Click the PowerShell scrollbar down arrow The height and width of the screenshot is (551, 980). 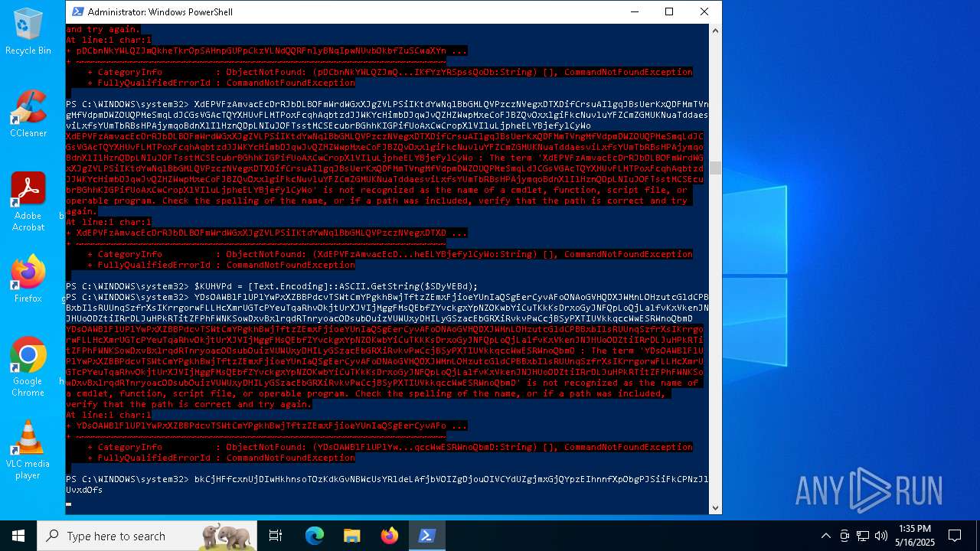click(x=715, y=507)
